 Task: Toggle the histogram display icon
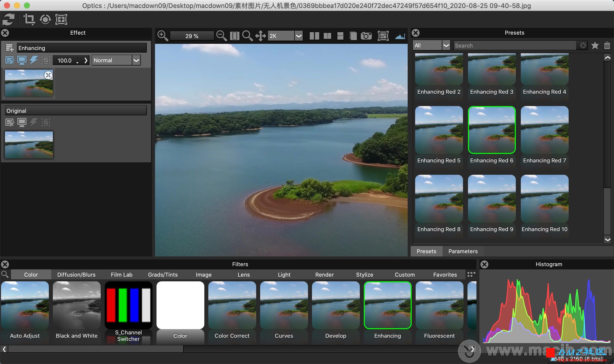pyautogui.click(x=400, y=36)
